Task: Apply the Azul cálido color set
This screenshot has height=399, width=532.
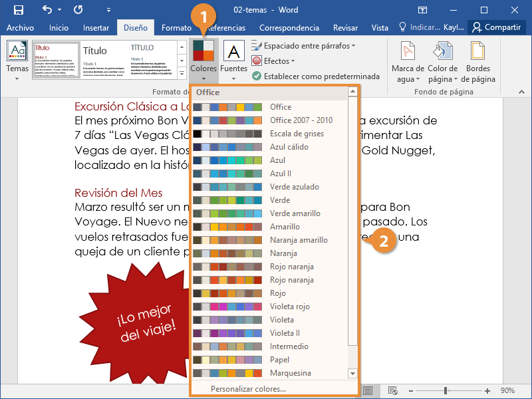Action: [270, 147]
